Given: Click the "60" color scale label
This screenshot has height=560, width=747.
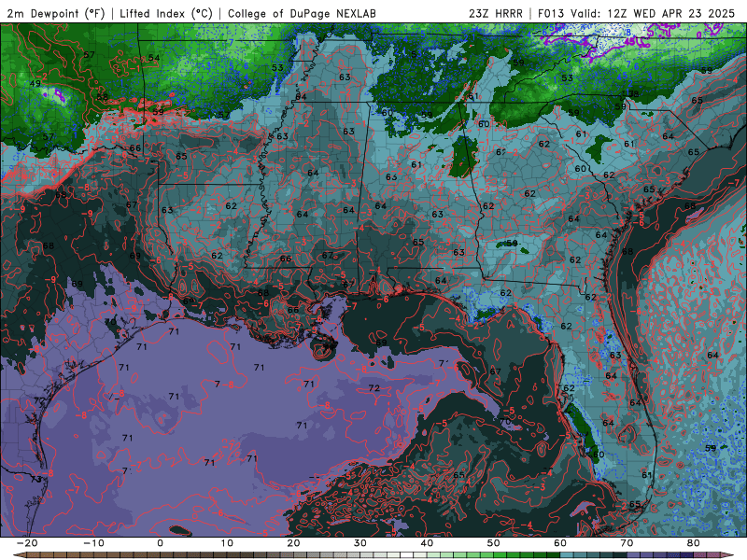Looking at the screenshot, I should pyautogui.click(x=560, y=543).
